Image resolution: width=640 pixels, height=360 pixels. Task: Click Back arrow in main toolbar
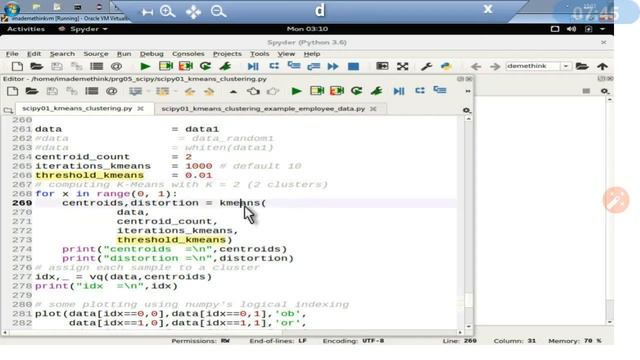(476, 66)
